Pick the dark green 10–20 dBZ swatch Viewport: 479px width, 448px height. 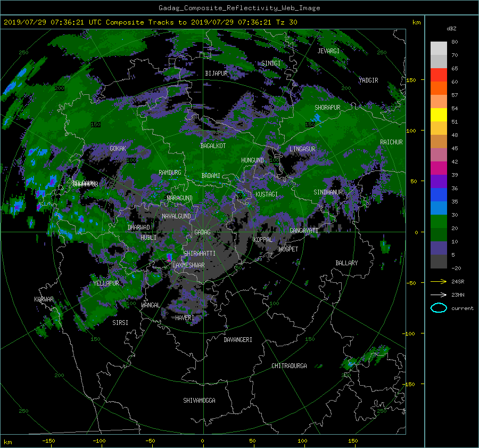pyautogui.click(x=439, y=235)
